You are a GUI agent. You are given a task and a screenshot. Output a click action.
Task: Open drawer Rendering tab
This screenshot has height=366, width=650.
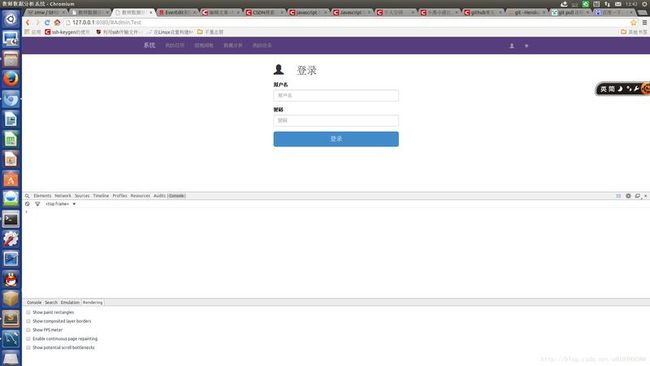click(x=92, y=303)
